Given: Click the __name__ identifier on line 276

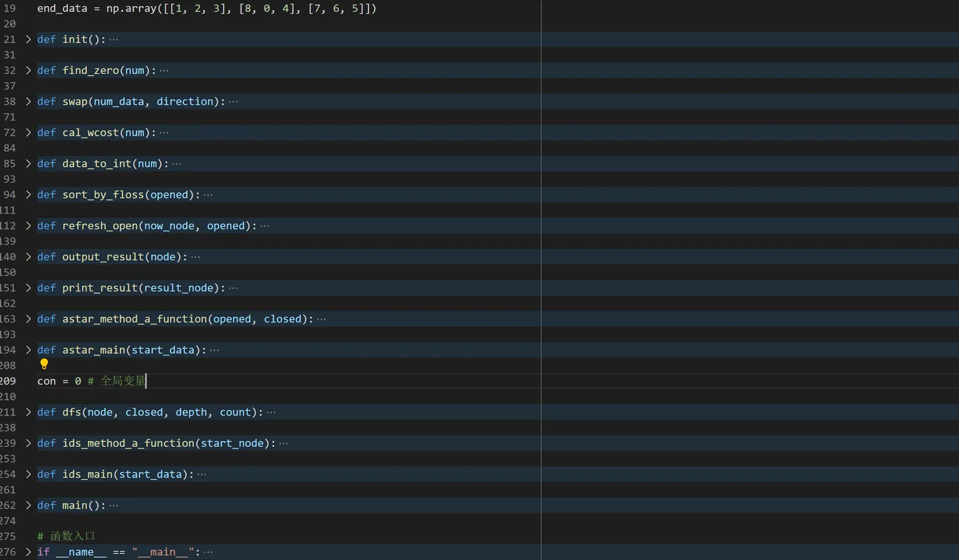Looking at the screenshot, I should 81,552.
